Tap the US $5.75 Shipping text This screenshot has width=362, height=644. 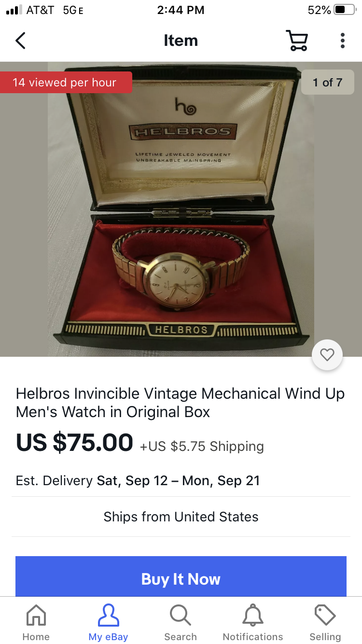tap(202, 446)
